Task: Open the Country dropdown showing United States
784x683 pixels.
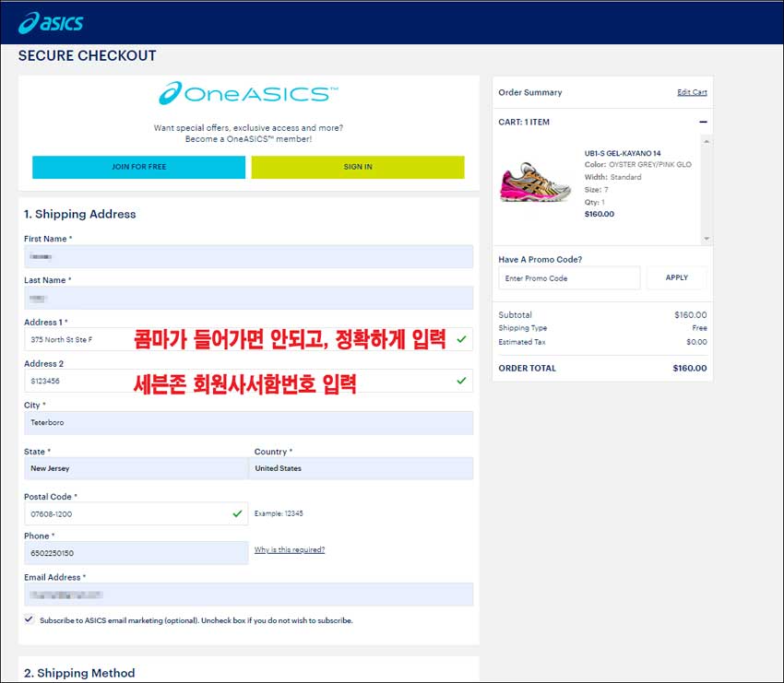Action: click(x=361, y=468)
